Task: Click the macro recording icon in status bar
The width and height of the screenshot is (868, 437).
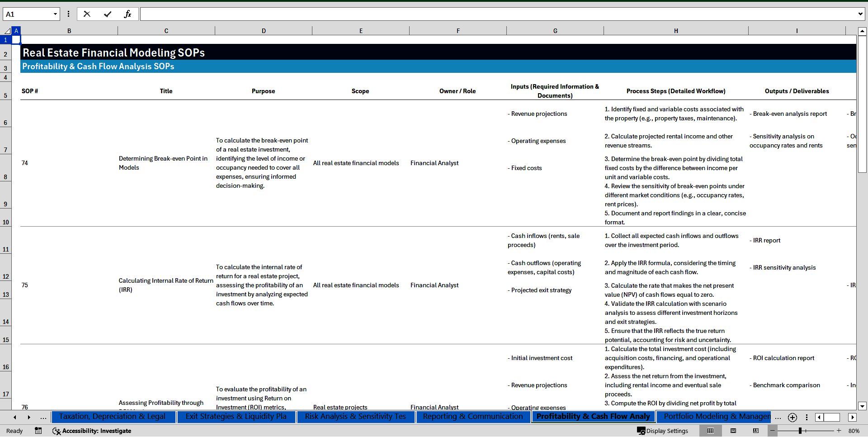Action: point(38,431)
